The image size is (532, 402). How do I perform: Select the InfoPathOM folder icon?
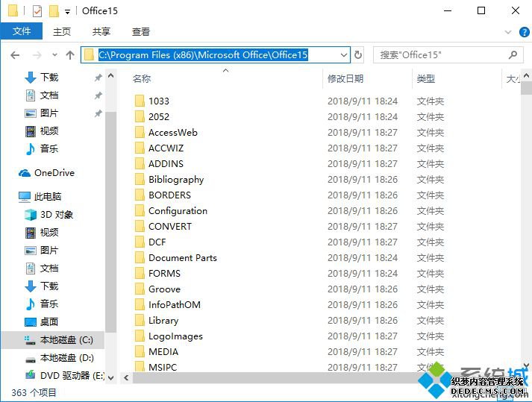140,304
